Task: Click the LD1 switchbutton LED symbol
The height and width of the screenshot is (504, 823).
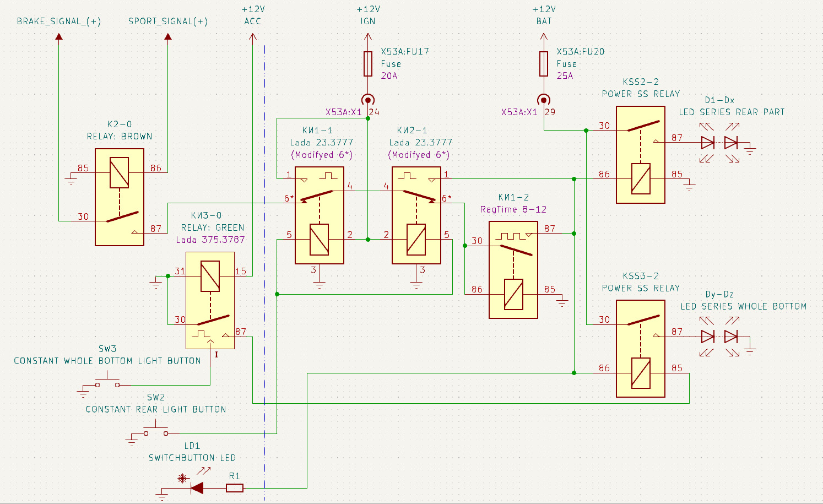Action: 197,487
